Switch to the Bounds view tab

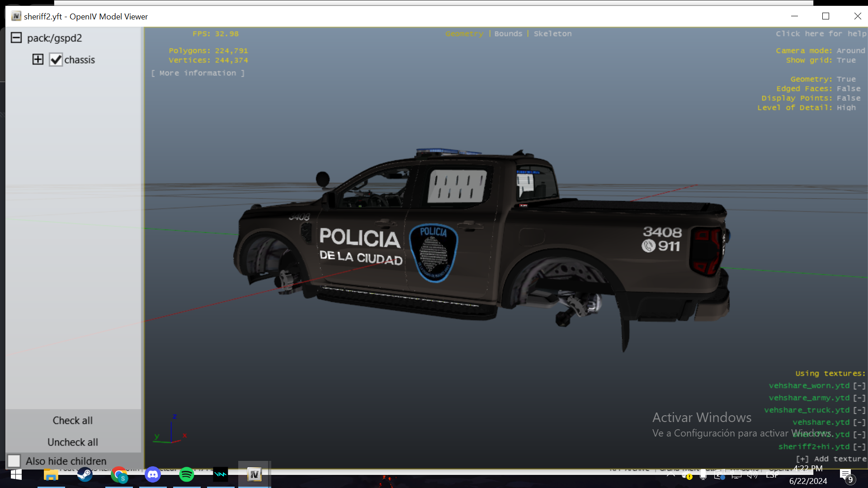point(508,34)
